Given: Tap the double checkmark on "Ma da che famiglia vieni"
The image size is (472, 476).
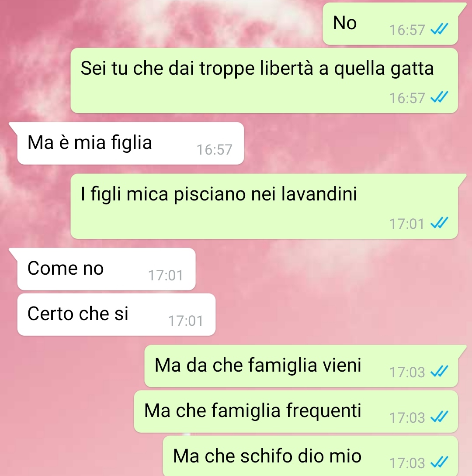Looking at the screenshot, I should click(439, 372).
